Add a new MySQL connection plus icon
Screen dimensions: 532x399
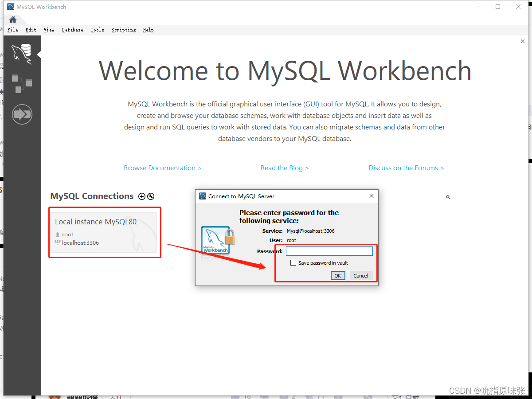point(142,196)
